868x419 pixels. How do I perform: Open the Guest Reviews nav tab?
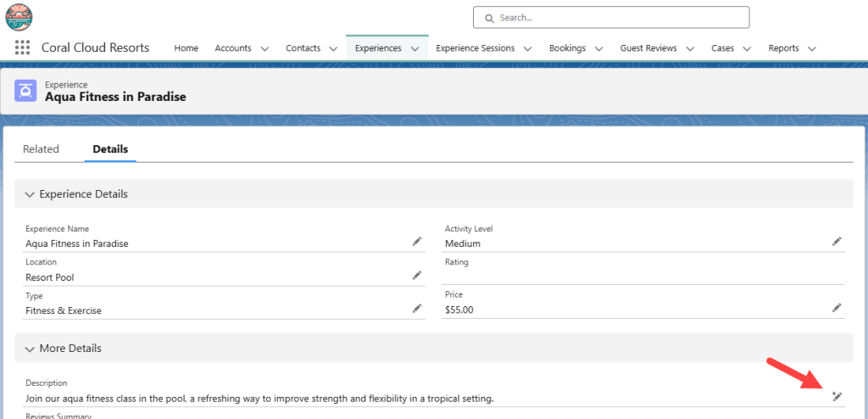[648, 48]
